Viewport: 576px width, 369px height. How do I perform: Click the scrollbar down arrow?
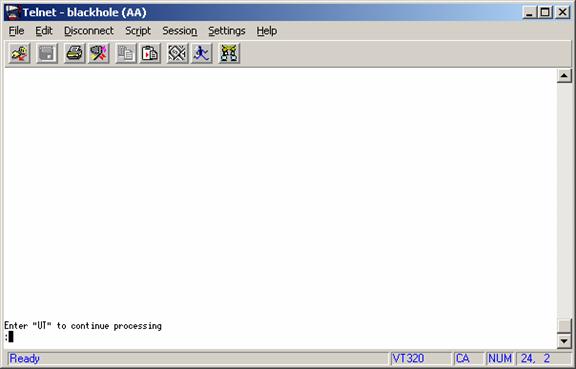[x=564, y=341]
